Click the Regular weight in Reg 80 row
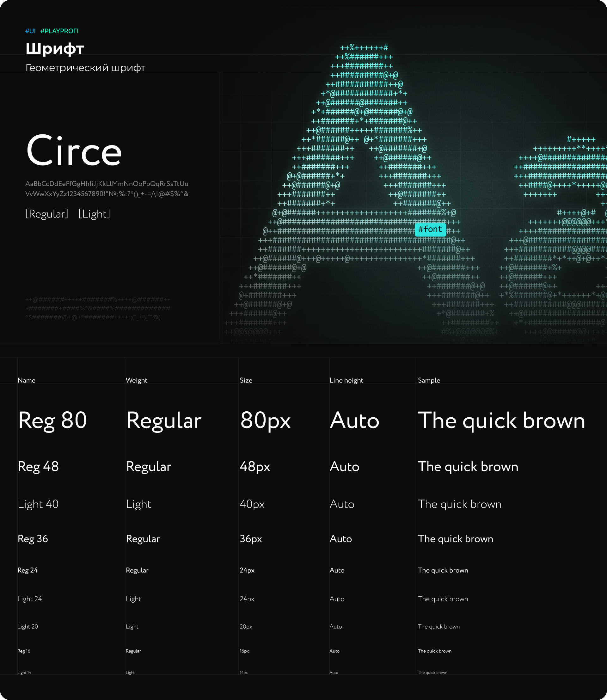The height and width of the screenshot is (700, 607). tap(164, 421)
